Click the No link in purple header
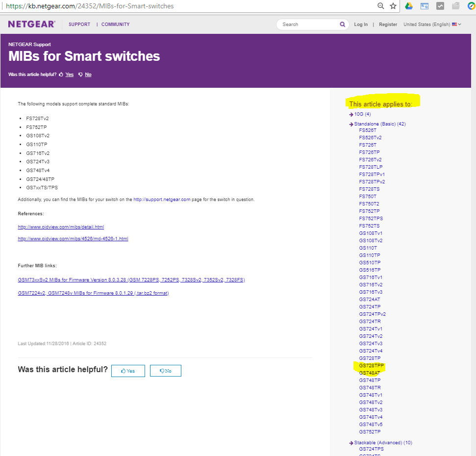The image size is (476, 456). 88,75
